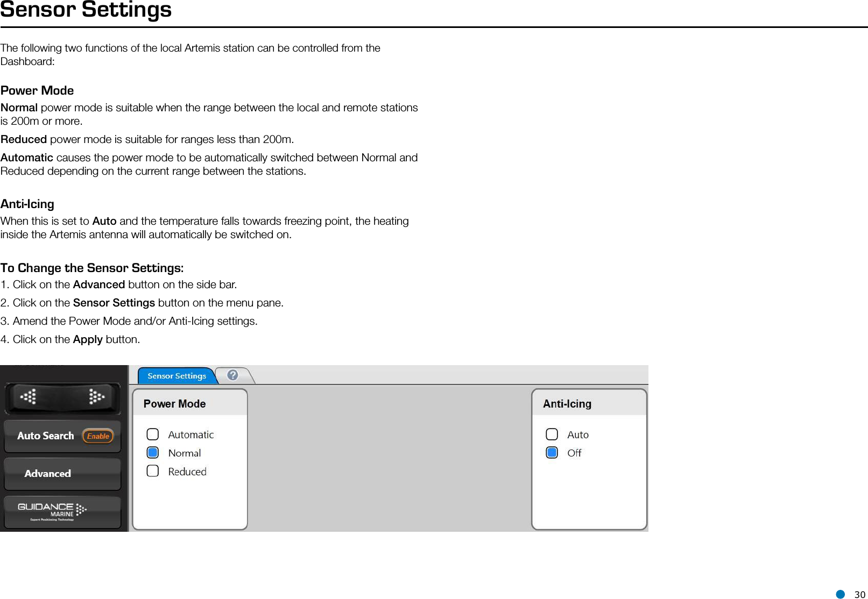Click the Anti-Icing panel header
Image resolution: width=868 pixels, height=599 pixels.
tap(589, 403)
